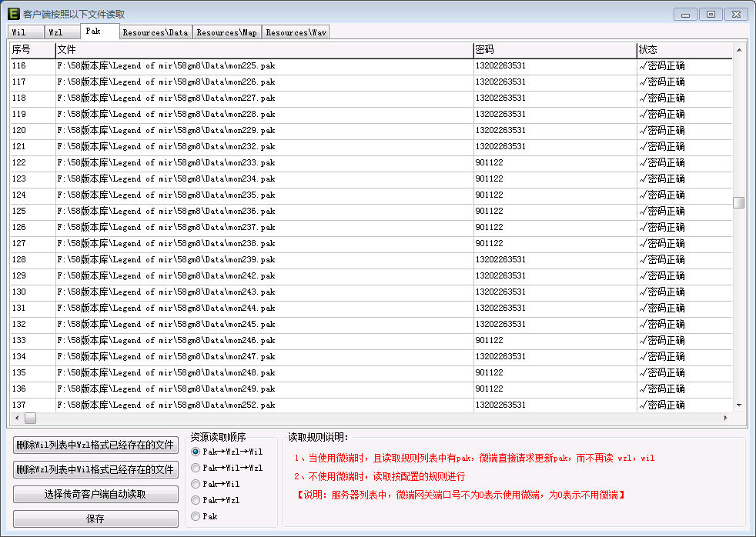Click 删除Wil列表中Wzl格式已经存在的文件 button
This screenshot has height=537, width=756.
point(95,445)
